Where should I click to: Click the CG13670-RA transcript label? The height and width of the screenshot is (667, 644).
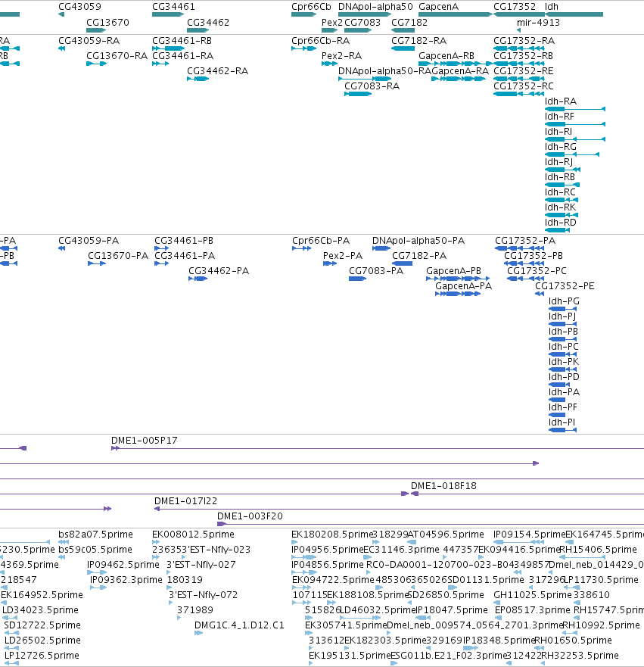[x=117, y=56]
